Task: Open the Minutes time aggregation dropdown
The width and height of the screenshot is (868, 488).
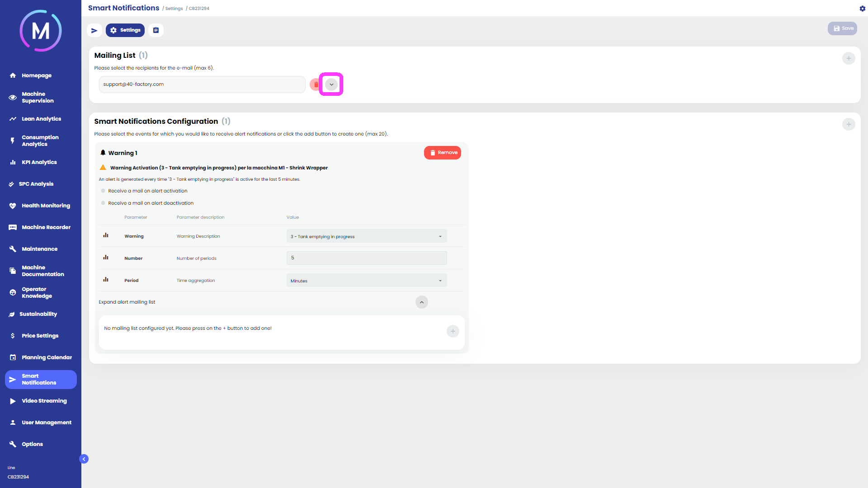Action: [366, 281]
